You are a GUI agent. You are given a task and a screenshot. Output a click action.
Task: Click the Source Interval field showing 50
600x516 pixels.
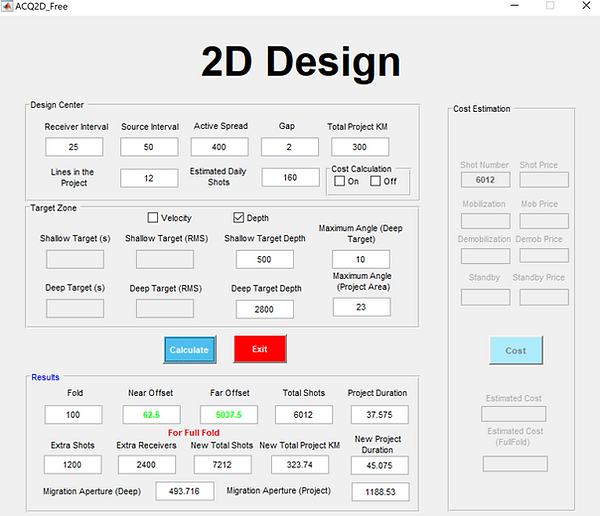tap(149, 147)
